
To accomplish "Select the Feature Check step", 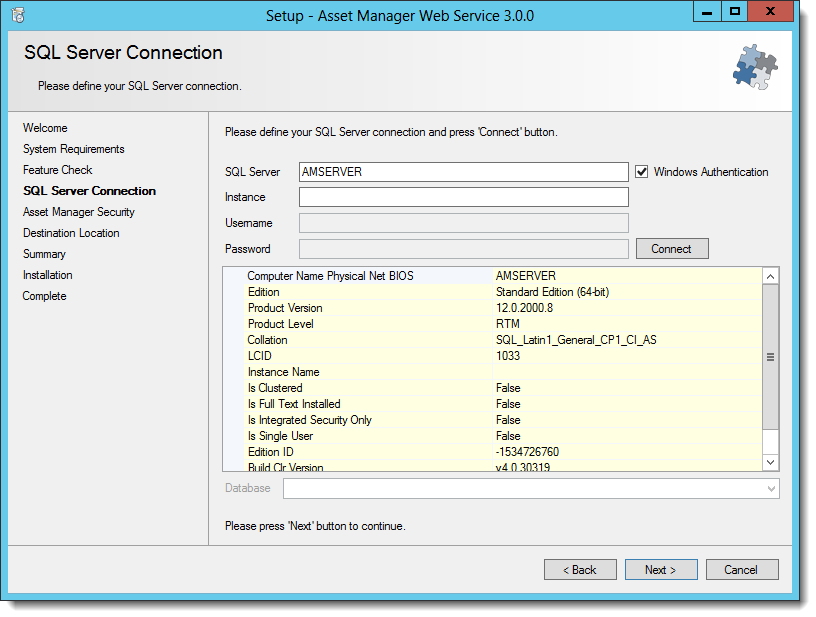I will (58, 170).
